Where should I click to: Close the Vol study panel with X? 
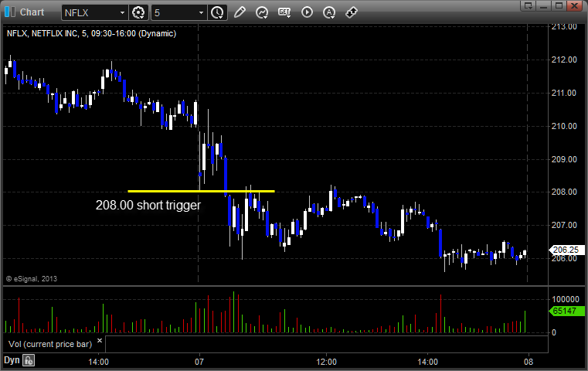pos(100,341)
